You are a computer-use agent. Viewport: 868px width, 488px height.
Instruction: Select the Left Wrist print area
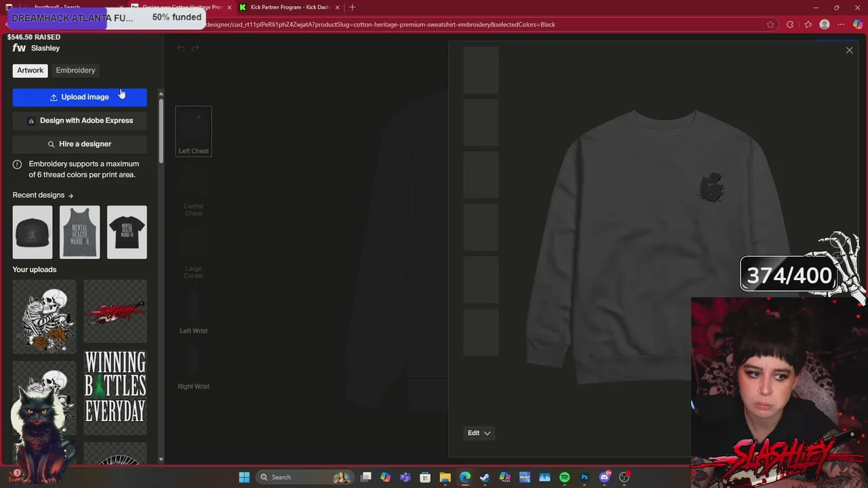(x=193, y=312)
